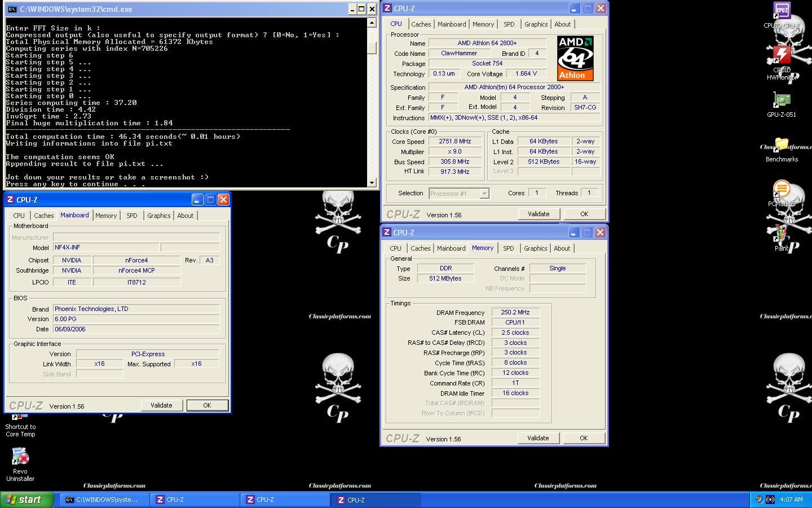812x508 pixels.
Task: Launch the PCMark05 desktop shortcut
Action: point(782,194)
